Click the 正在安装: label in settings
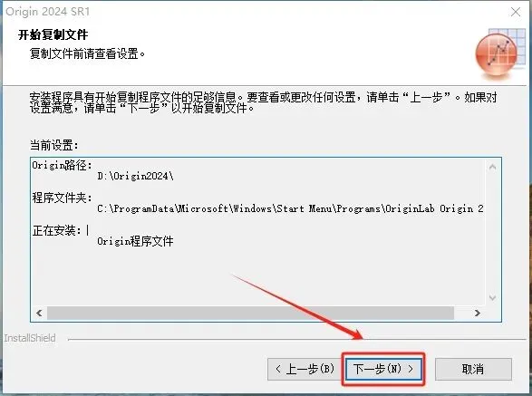The height and width of the screenshot is (396, 532). coord(57,230)
